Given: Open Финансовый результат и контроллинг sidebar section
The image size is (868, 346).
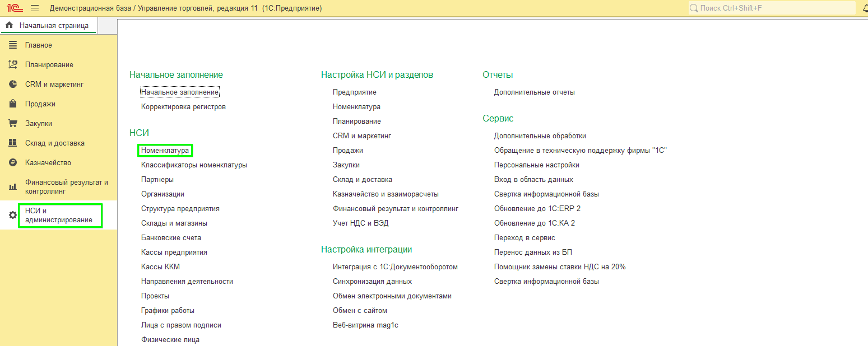Looking at the screenshot, I should (x=58, y=186).
